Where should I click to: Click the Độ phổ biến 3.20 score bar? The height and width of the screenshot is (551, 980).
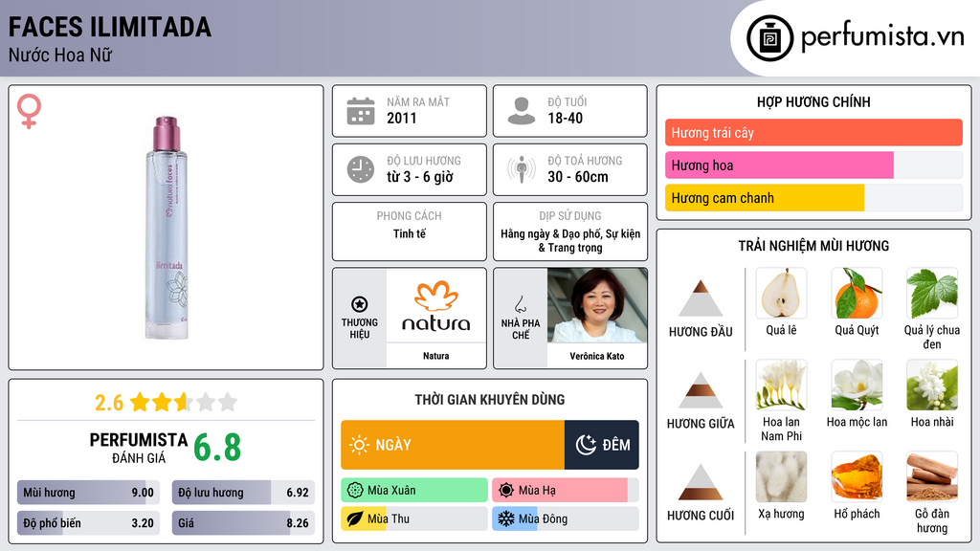[x=88, y=523]
